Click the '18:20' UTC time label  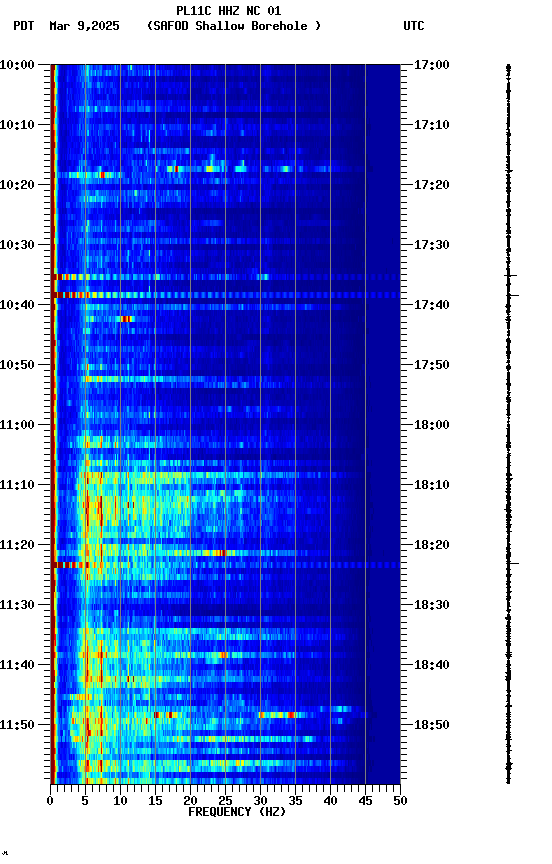[x=432, y=545]
